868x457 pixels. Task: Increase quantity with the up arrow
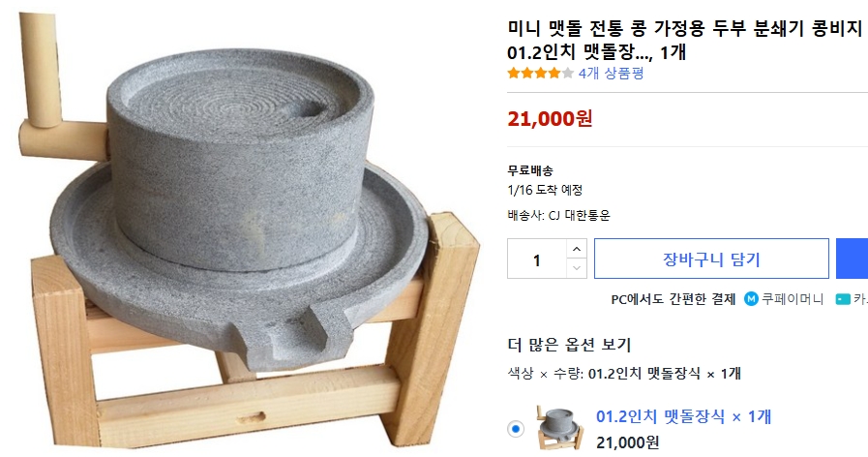(576, 249)
